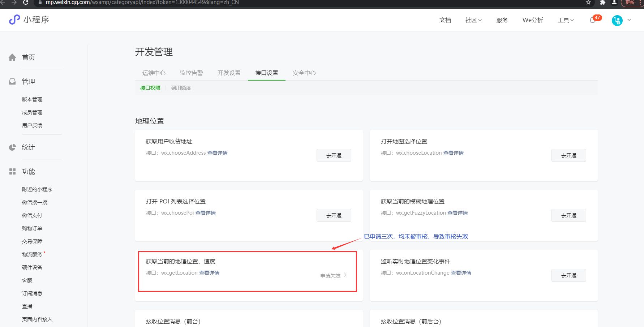Select the 接口设置 tab
The width and height of the screenshot is (644, 327).
point(267,73)
